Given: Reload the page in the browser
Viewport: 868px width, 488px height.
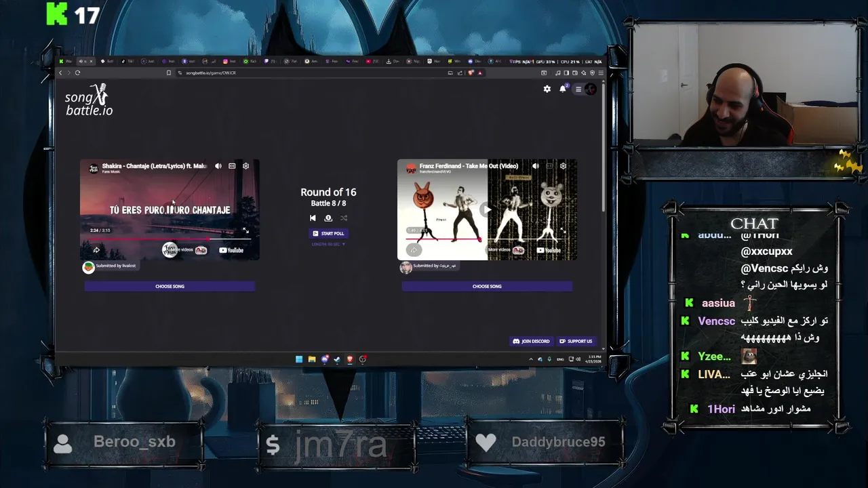Looking at the screenshot, I should click(x=77, y=73).
